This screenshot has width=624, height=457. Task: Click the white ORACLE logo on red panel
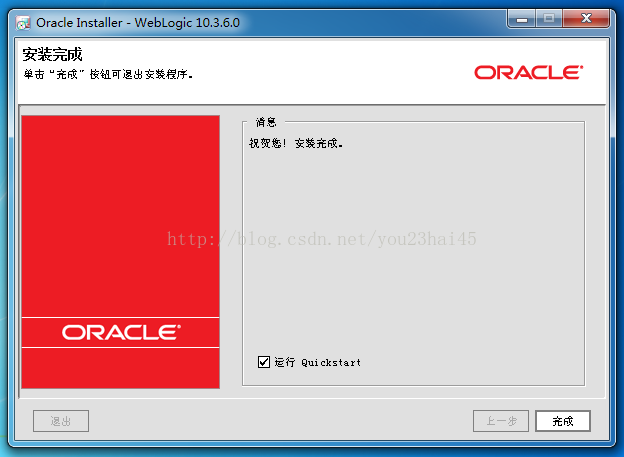point(121,332)
